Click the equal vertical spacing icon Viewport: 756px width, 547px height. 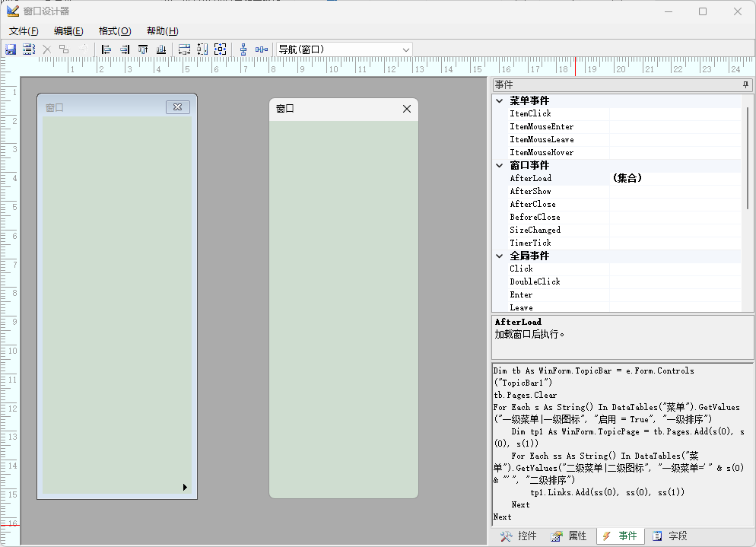243,49
